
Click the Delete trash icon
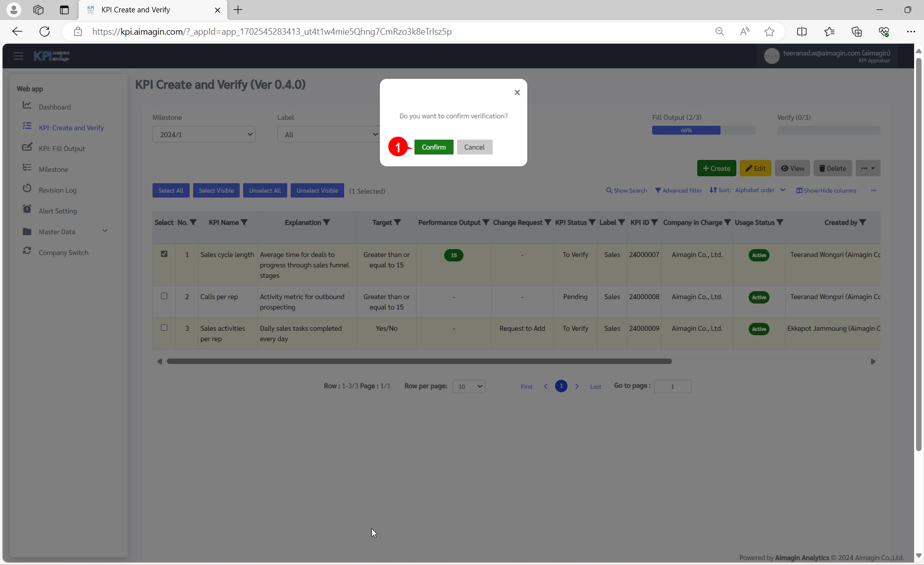pos(822,168)
